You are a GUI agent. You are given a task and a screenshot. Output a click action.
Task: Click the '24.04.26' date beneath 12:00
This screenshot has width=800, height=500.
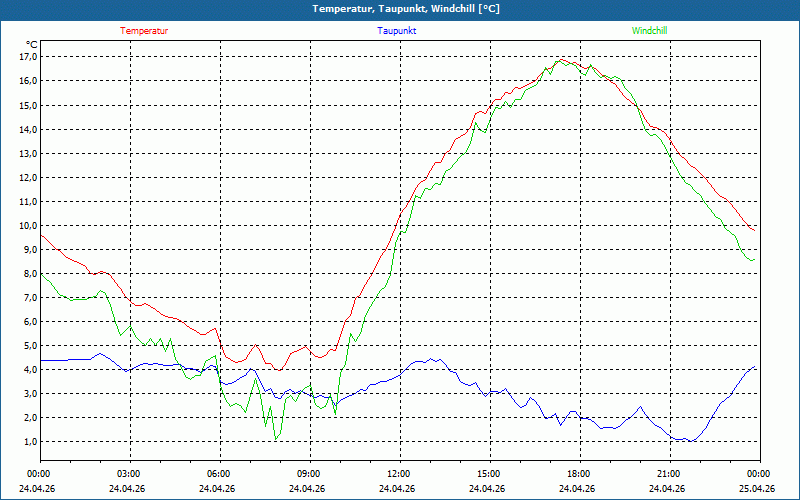click(397, 488)
